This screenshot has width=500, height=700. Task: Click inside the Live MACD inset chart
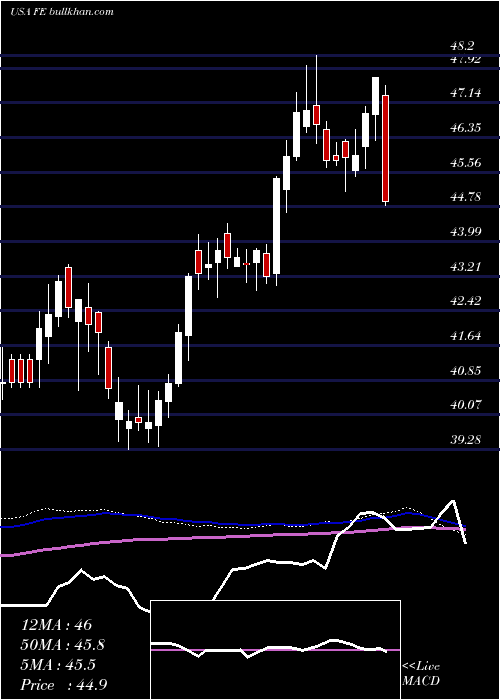275,650
